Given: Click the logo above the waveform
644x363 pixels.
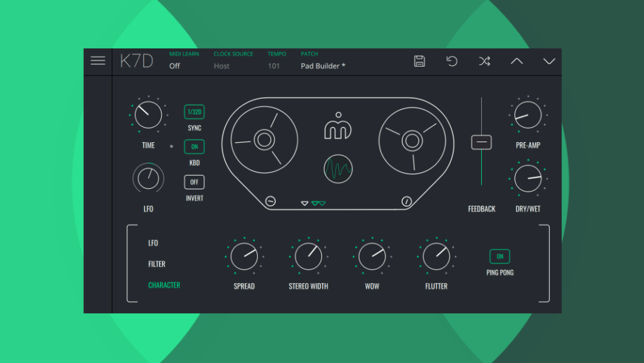Looking at the screenshot, I should tap(338, 126).
